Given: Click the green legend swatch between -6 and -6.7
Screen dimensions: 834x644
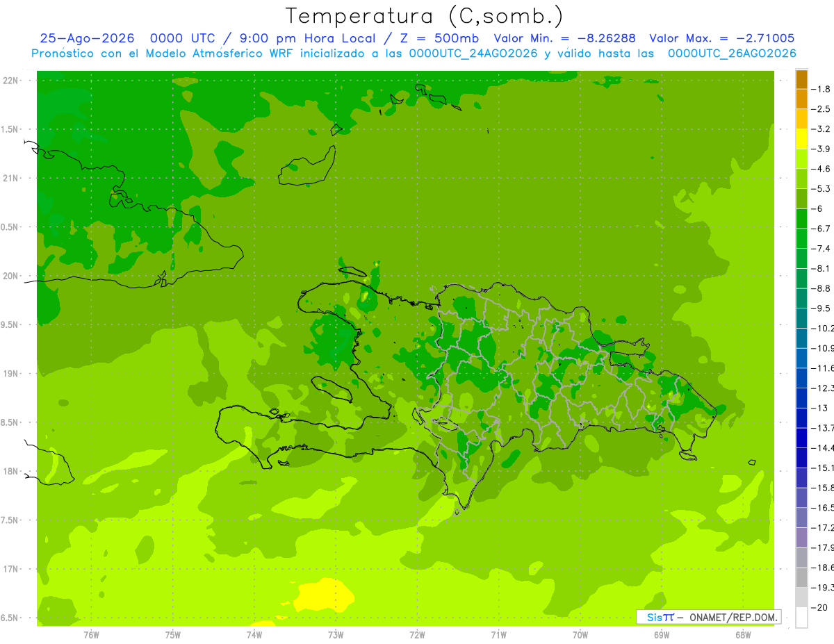Looking at the screenshot, I should pyautogui.click(x=801, y=218).
